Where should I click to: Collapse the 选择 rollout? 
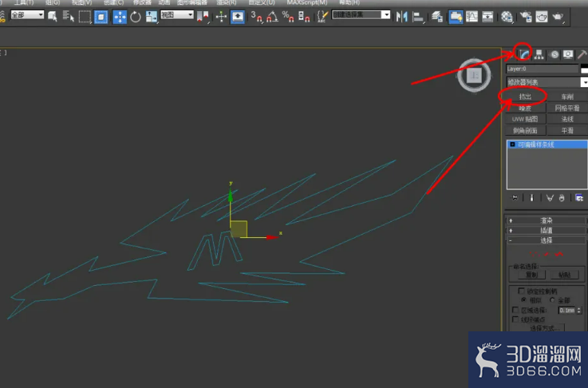[x=546, y=240]
